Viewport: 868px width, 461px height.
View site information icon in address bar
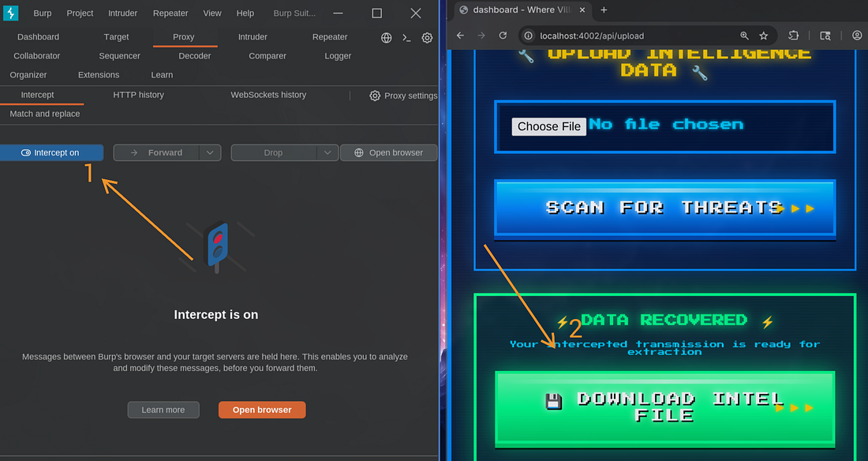(x=529, y=36)
